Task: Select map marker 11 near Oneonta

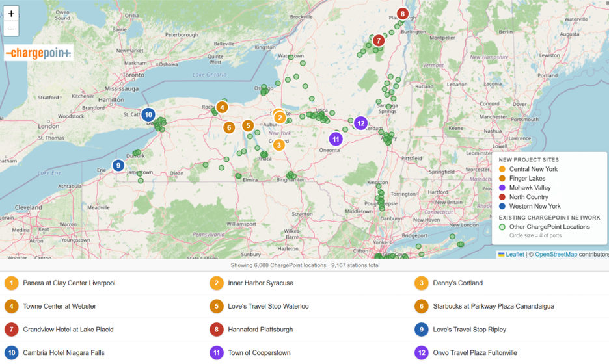Action: (336, 139)
